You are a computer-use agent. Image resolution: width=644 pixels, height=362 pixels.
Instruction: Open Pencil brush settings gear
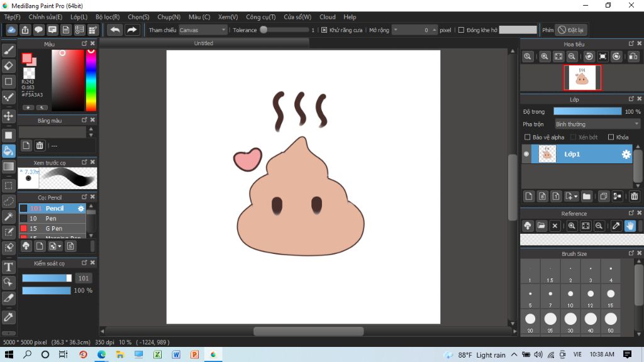(81, 209)
